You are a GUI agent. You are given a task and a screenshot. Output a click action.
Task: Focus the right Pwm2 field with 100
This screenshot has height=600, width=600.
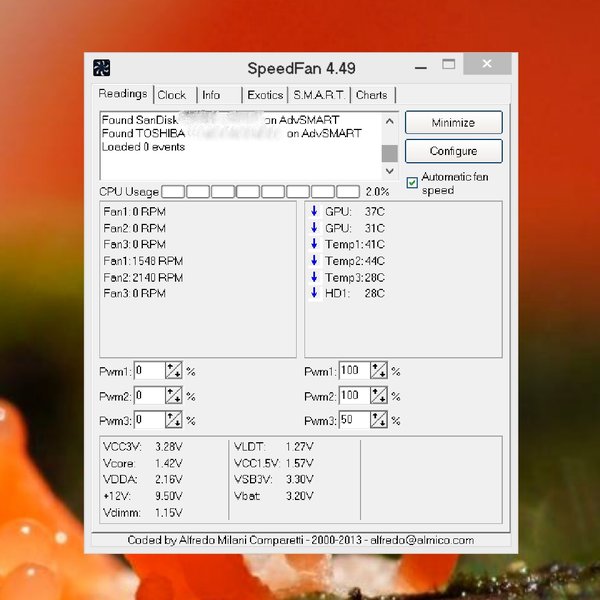[355, 396]
